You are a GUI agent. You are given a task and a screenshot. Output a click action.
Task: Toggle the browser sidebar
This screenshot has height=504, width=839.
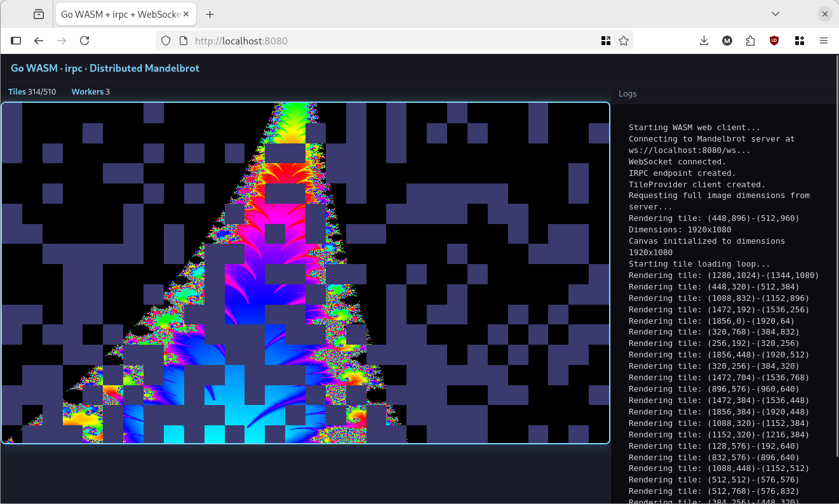(x=17, y=41)
